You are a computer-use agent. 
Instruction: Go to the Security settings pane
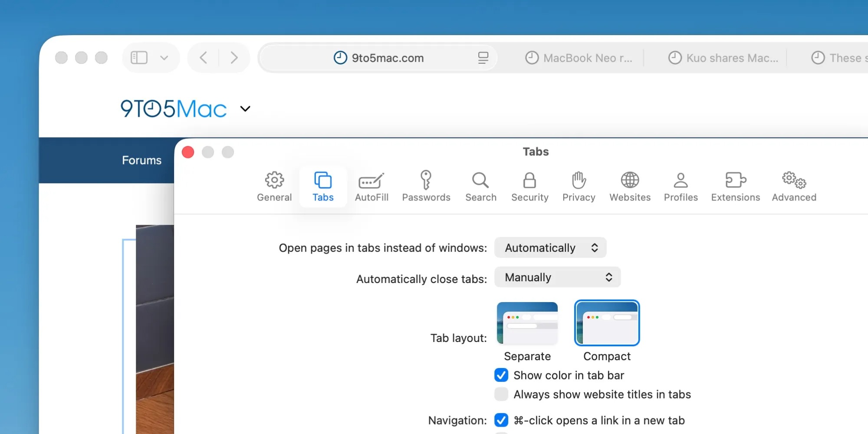529,187
